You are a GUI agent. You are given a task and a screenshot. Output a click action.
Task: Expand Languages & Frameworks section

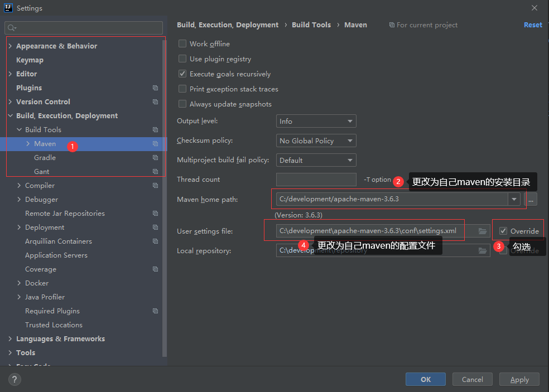tap(10, 339)
